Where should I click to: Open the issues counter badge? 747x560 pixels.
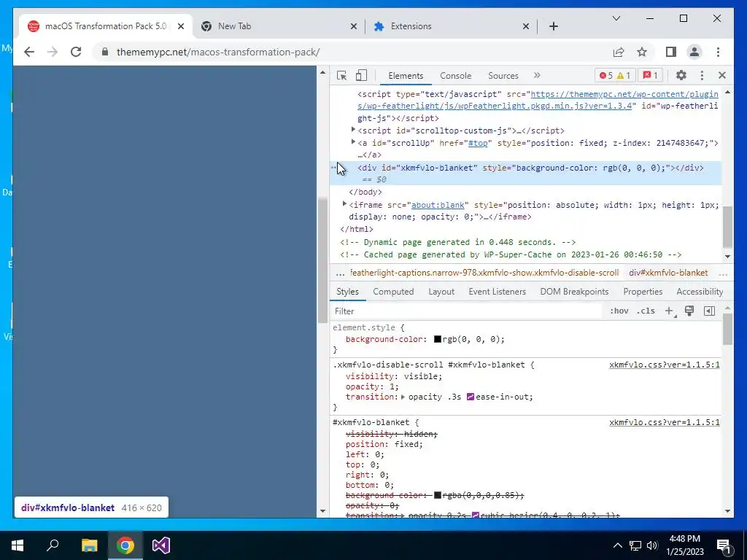(x=650, y=75)
